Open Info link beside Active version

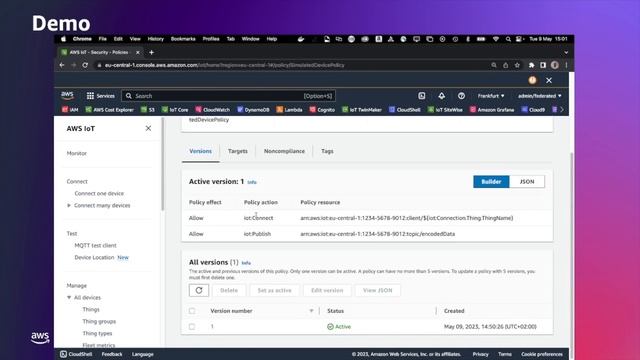[x=252, y=182]
